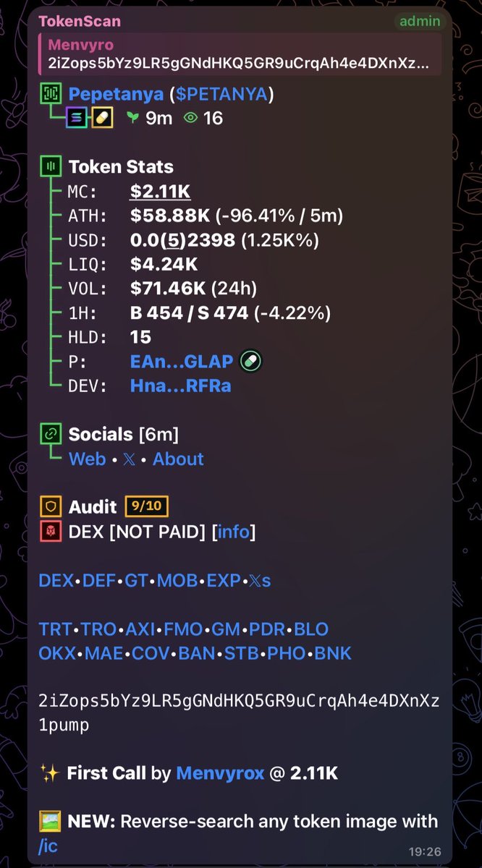This screenshot has width=482, height=868.
Task: Click the scanner icon beside Pepetanya
Action: click(51, 93)
